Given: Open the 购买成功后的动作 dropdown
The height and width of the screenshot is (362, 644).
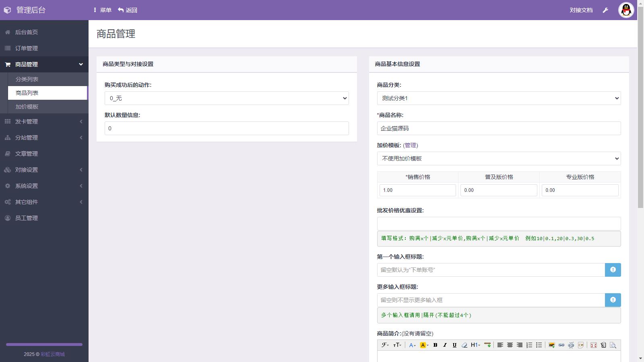Looking at the screenshot, I should click(227, 98).
